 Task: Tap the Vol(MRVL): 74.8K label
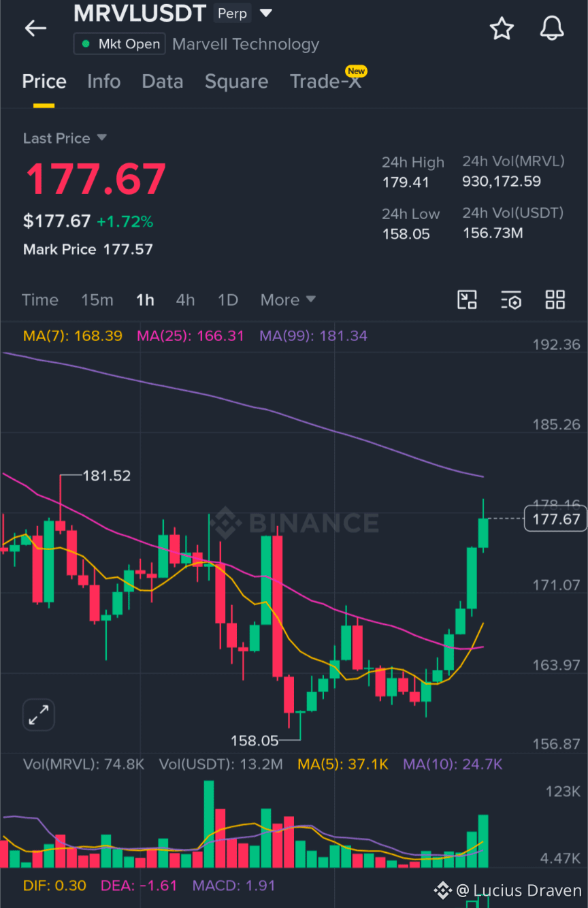point(84,764)
